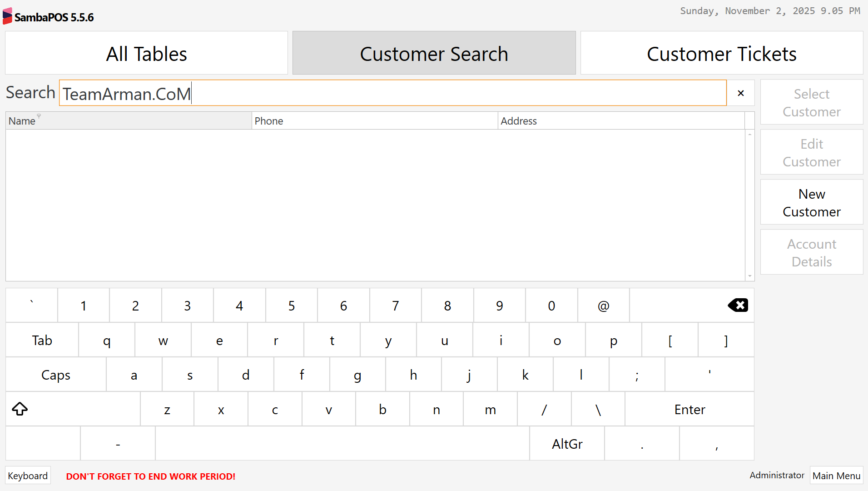868x491 pixels.
Task: Click the Name column filter icon
Action: [x=39, y=116]
